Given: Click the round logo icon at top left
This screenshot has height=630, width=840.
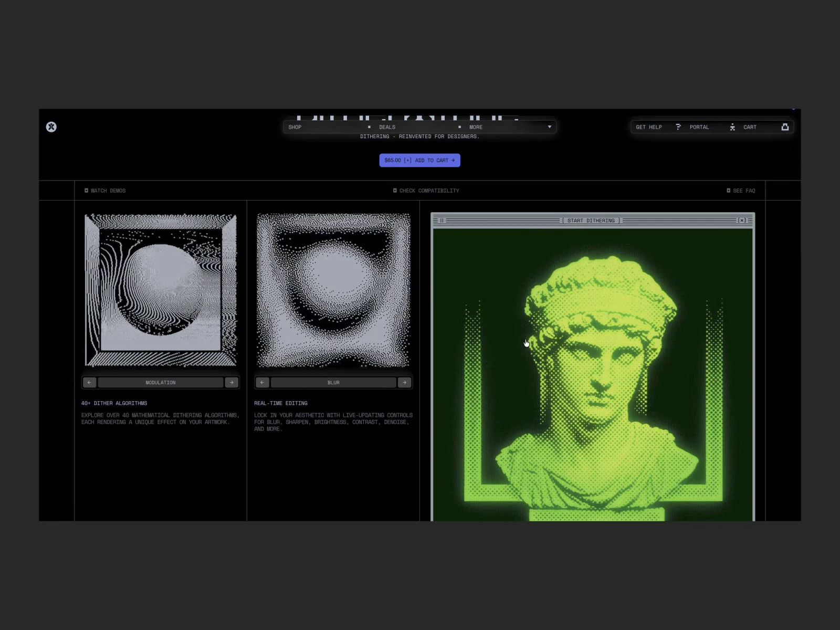Looking at the screenshot, I should (51, 127).
